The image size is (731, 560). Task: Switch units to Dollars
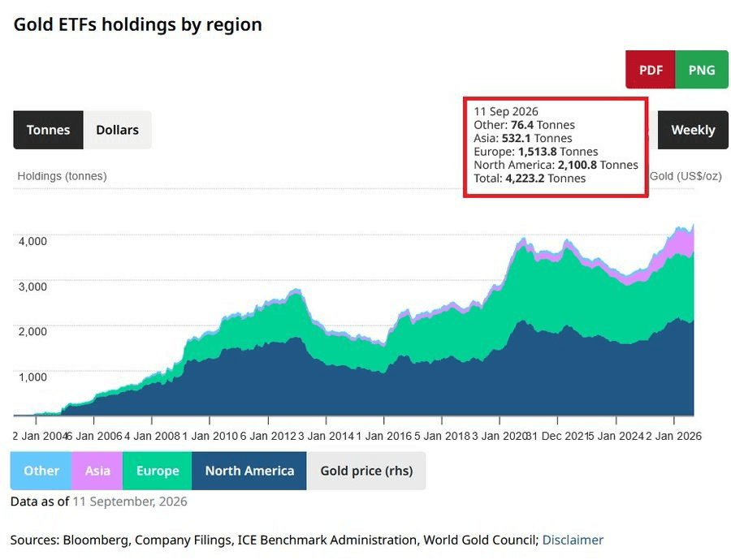[118, 130]
